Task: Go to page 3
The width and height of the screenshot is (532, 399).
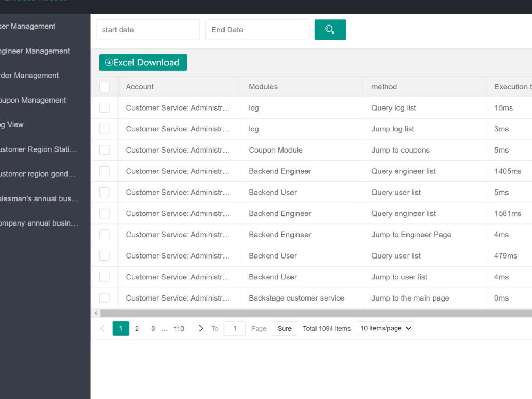Action: (153, 328)
